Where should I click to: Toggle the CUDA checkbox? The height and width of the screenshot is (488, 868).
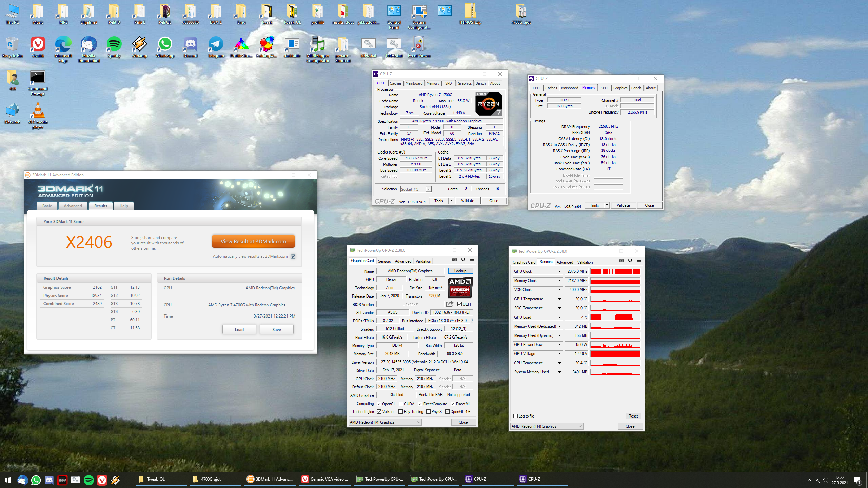pos(401,404)
